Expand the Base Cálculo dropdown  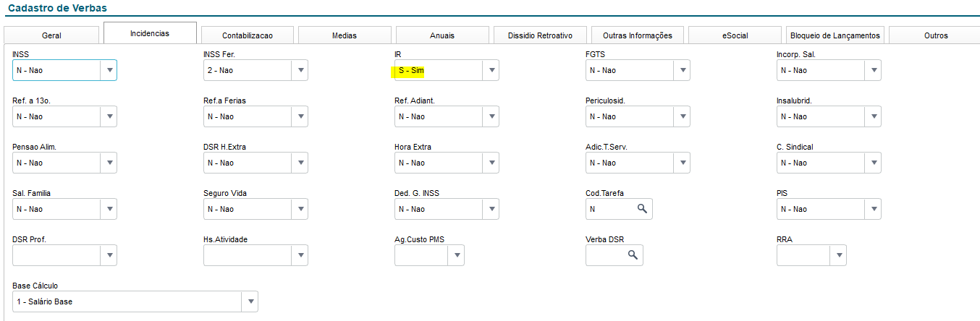(250, 301)
